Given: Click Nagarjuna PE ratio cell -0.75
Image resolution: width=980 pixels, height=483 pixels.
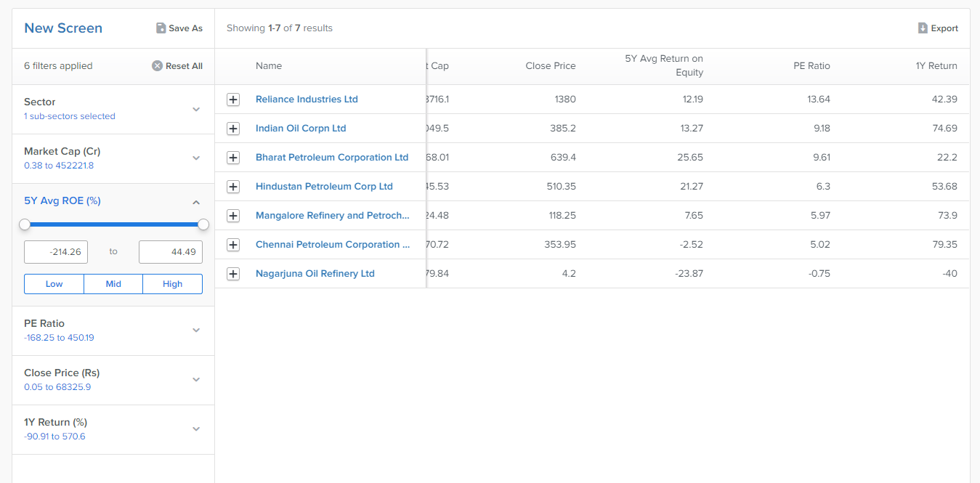Looking at the screenshot, I should [x=819, y=274].
